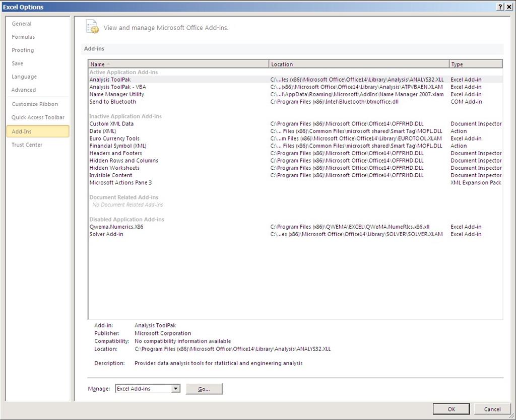Select Microsoft Actions Pane 3 entry
516x420 pixels.
[x=295, y=182]
